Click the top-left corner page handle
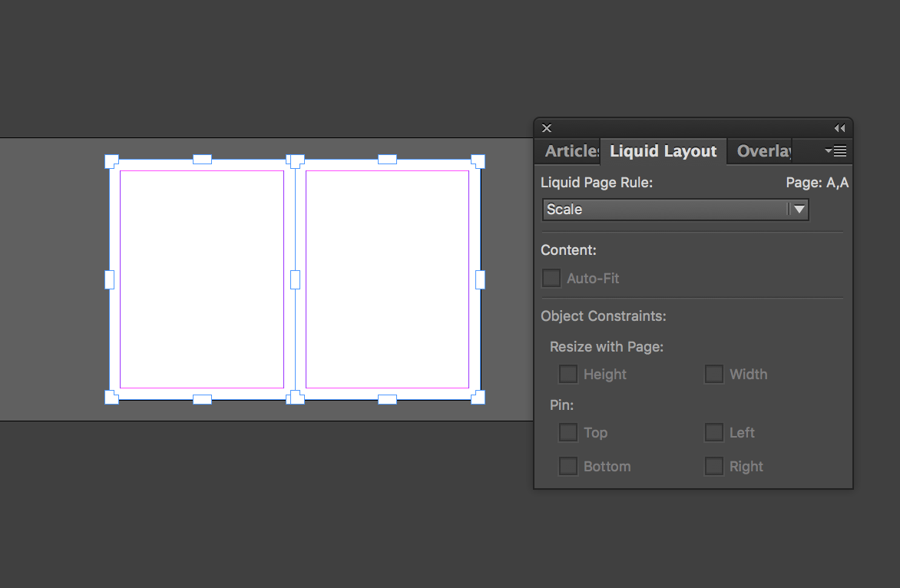The height and width of the screenshot is (588, 900). coord(111,161)
